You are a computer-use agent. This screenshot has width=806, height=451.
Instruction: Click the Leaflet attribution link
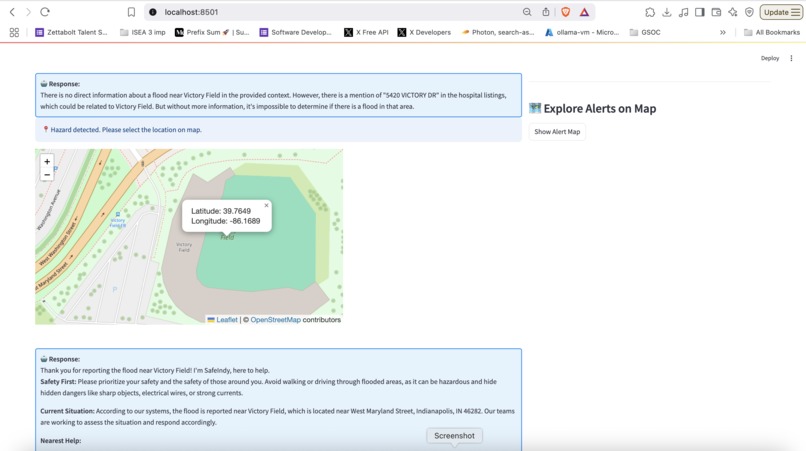pos(227,319)
